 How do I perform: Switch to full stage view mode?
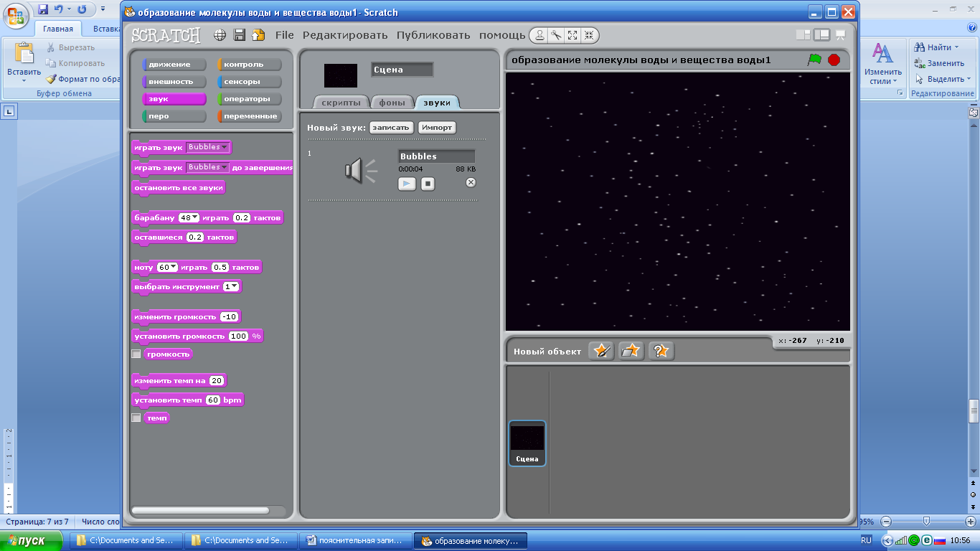[822, 34]
